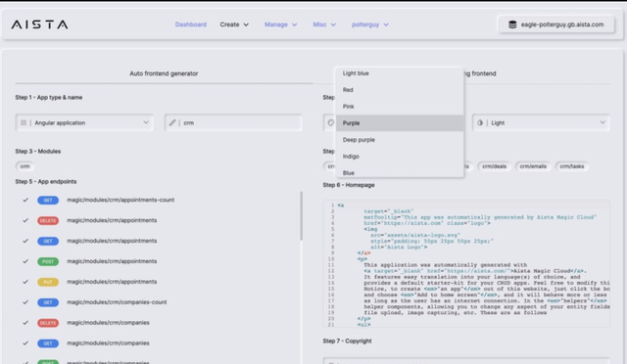This screenshot has width=627, height=364.
Task: Choose Pink from the color list
Action: [400, 107]
